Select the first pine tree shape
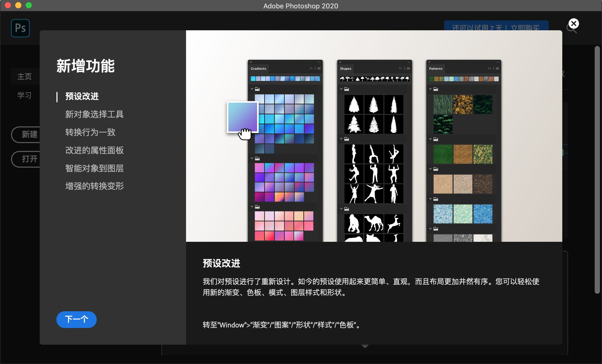602x364 pixels. click(x=354, y=104)
